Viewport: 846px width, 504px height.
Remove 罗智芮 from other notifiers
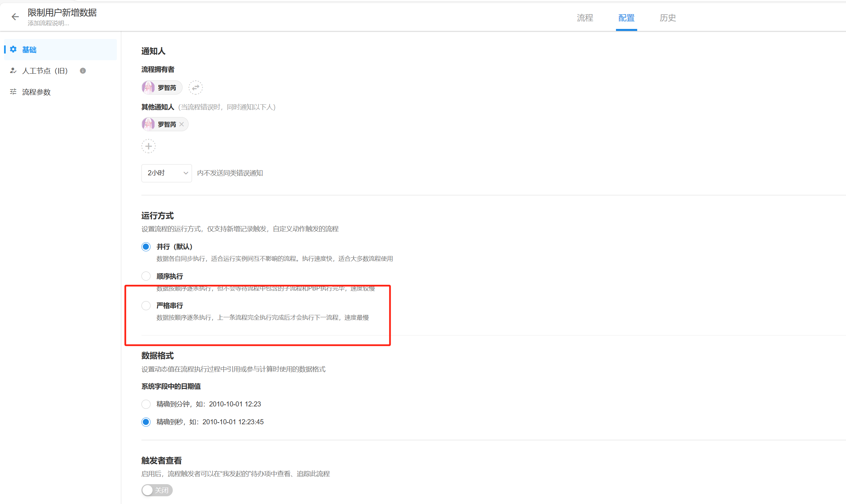click(x=182, y=124)
